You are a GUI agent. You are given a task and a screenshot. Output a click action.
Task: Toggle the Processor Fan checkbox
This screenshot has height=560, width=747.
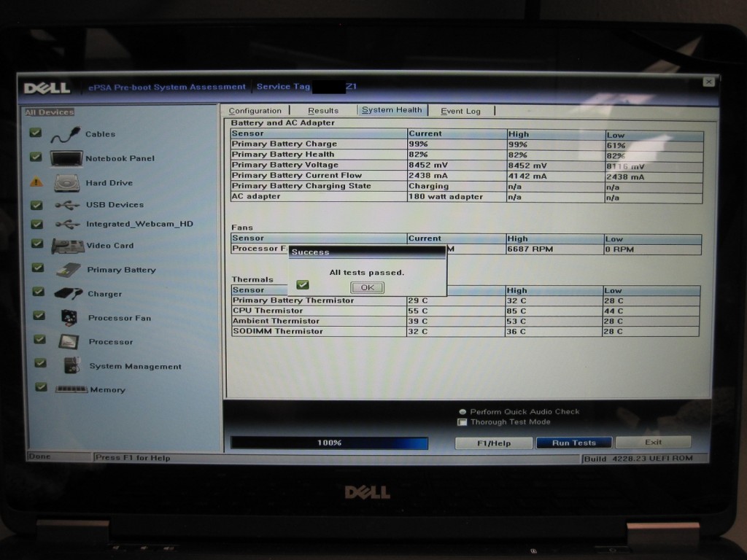tap(39, 315)
